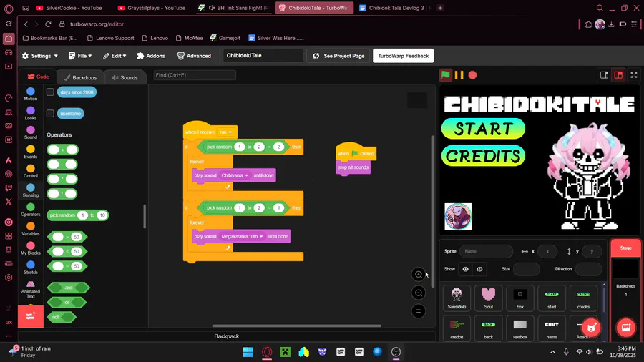Hide the sprite with crossed-eye icon
This screenshot has width=644, height=362.
pyautogui.click(x=479, y=269)
